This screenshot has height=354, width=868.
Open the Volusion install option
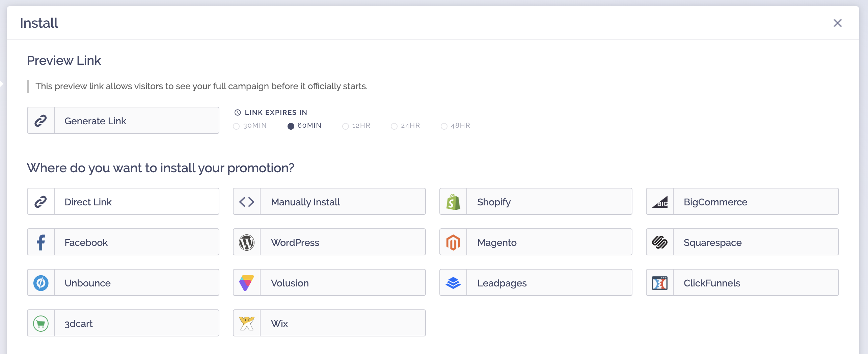pyautogui.click(x=329, y=283)
